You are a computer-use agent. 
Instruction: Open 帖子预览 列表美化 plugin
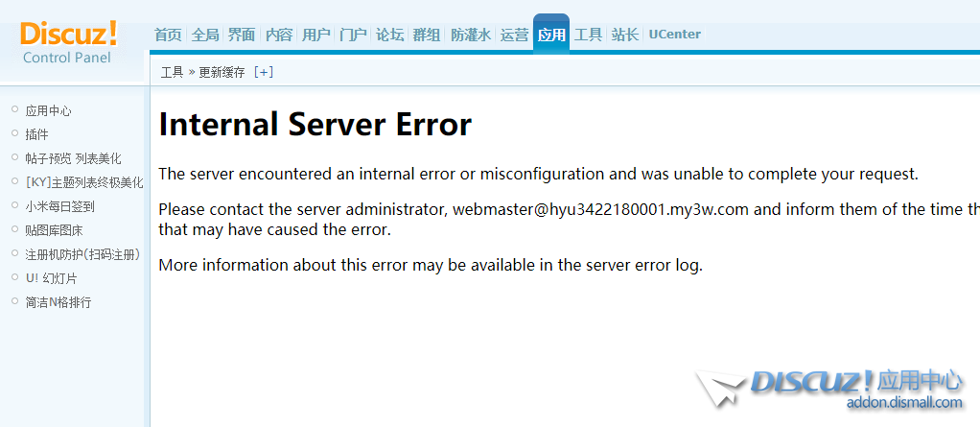click(73, 158)
